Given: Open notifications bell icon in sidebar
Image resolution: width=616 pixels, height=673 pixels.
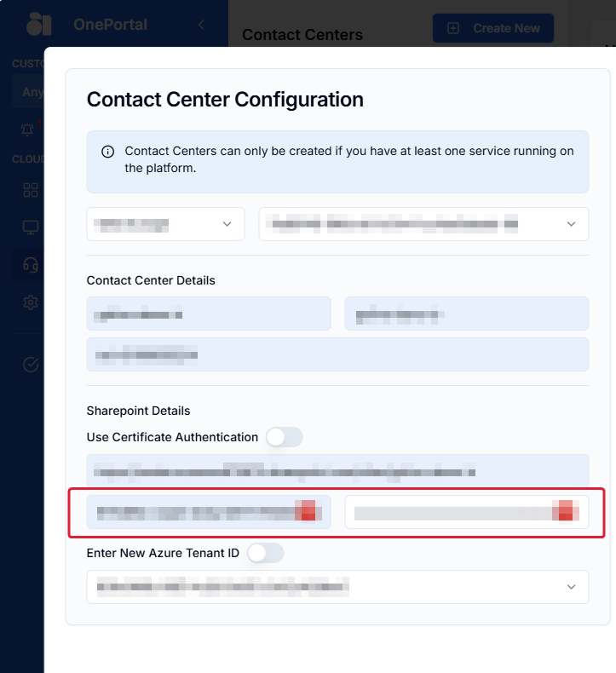Looking at the screenshot, I should point(27,129).
